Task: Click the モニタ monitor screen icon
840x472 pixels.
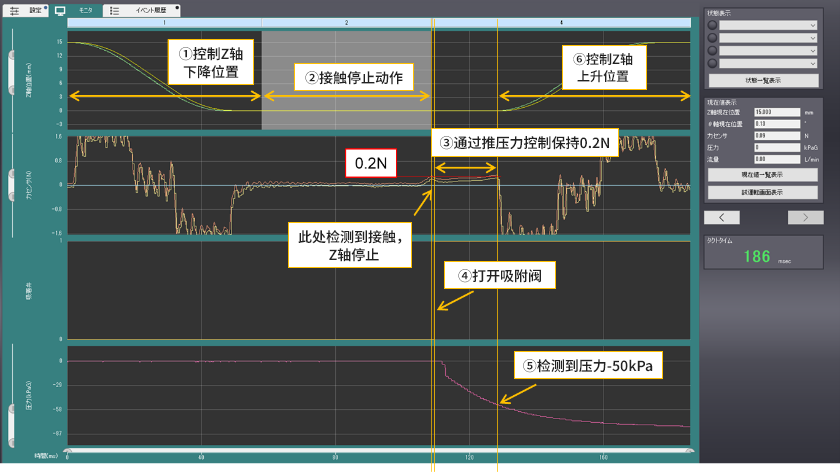Action: (x=60, y=8)
